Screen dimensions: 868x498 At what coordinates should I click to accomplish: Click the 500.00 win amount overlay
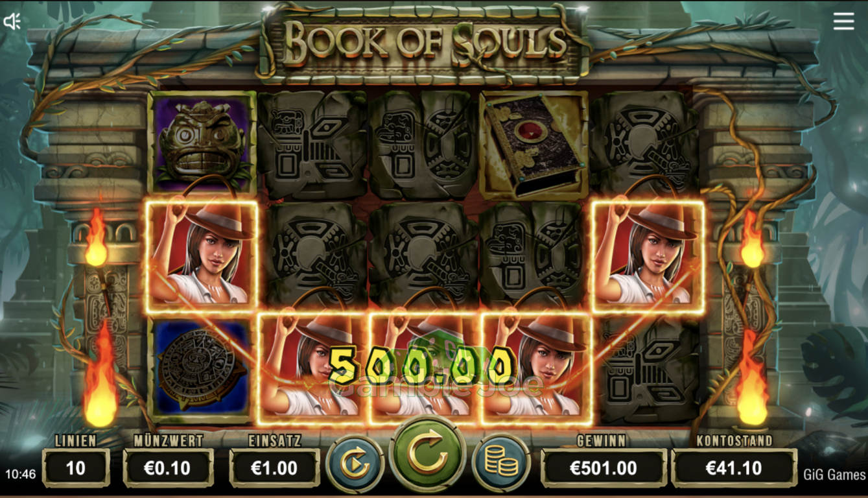[421, 366]
